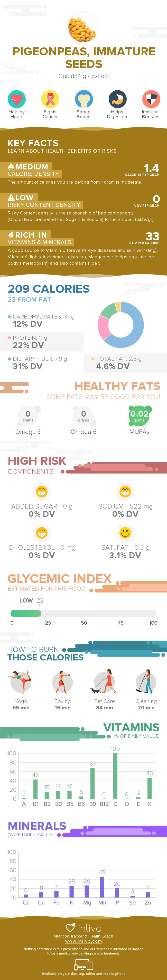Viewport: 167px width, 980px height.
Task: Click the Strong Bones icon
Action: 83,100
